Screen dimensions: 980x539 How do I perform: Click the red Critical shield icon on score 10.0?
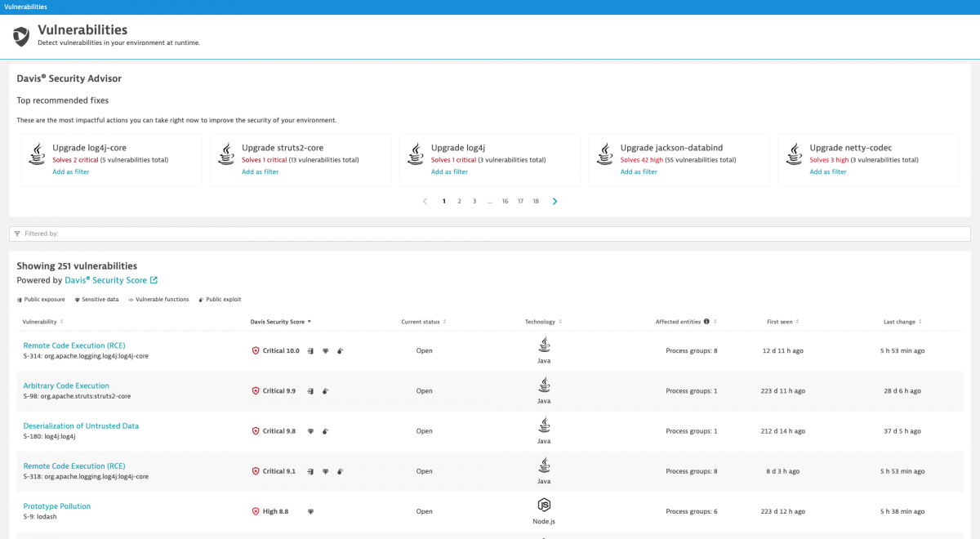point(255,350)
